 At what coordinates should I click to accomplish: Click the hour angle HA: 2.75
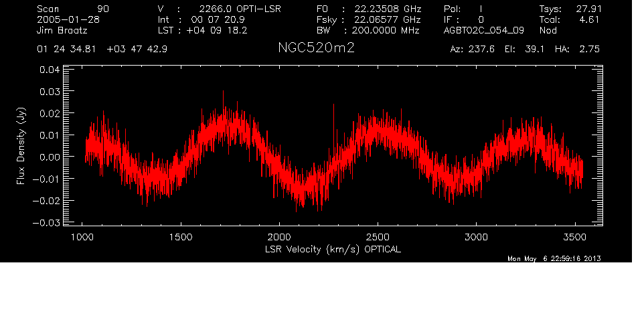[x=577, y=50]
